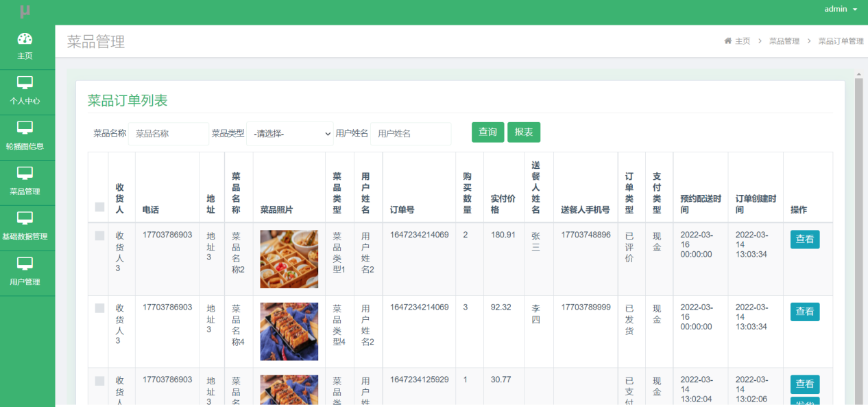Click the monitor icon above 菜品管理
Screen dimensions: 868x407
25,173
